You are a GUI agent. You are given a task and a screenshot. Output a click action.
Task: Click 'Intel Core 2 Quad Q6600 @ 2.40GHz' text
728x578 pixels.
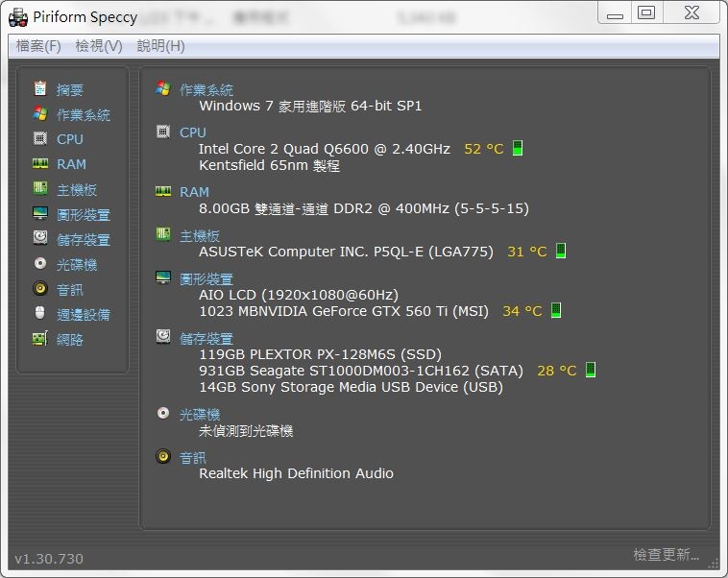325,149
